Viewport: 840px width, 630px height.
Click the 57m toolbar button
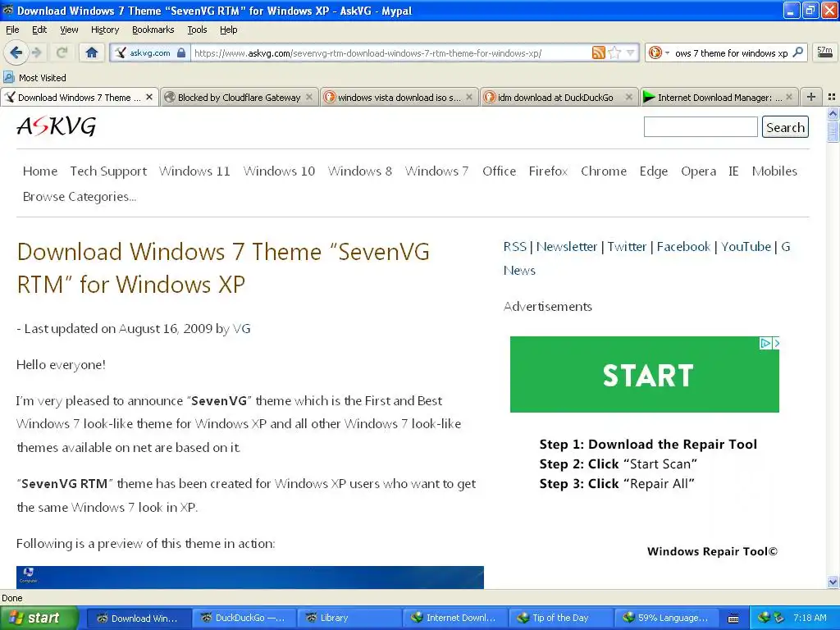(x=824, y=52)
